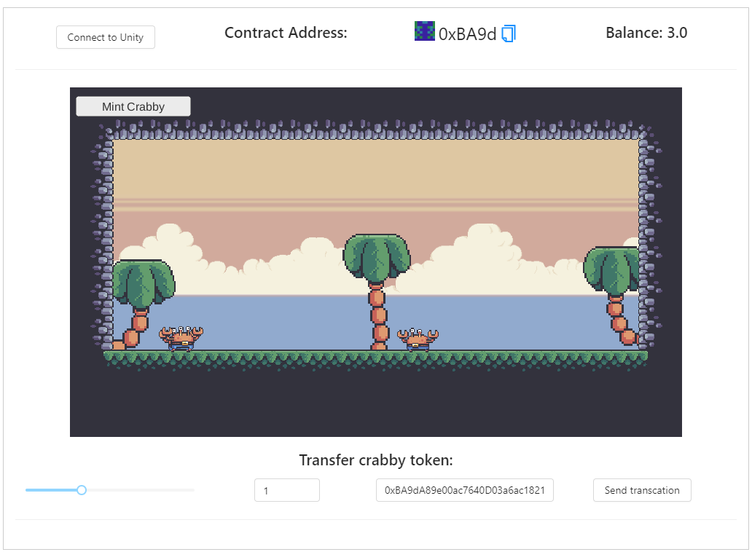Image resolution: width=752 pixels, height=560 pixels.
Task: Copy the contract address using the copy icon
Action: tap(508, 32)
